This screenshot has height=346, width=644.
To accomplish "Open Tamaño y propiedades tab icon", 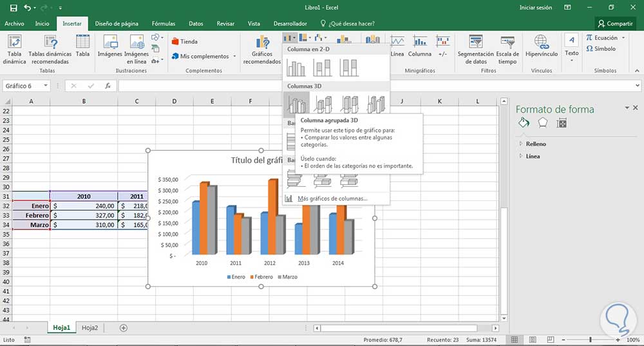I will [x=562, y=123].
